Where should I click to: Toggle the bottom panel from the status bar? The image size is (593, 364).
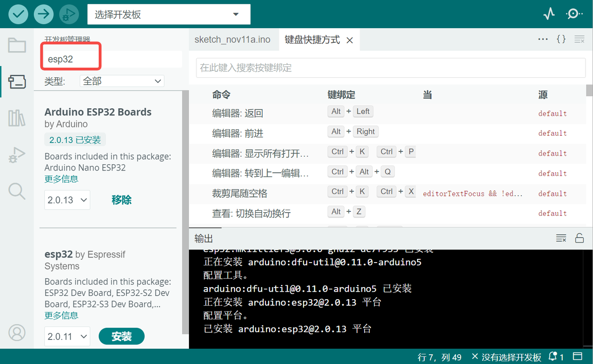pos(578,357)
